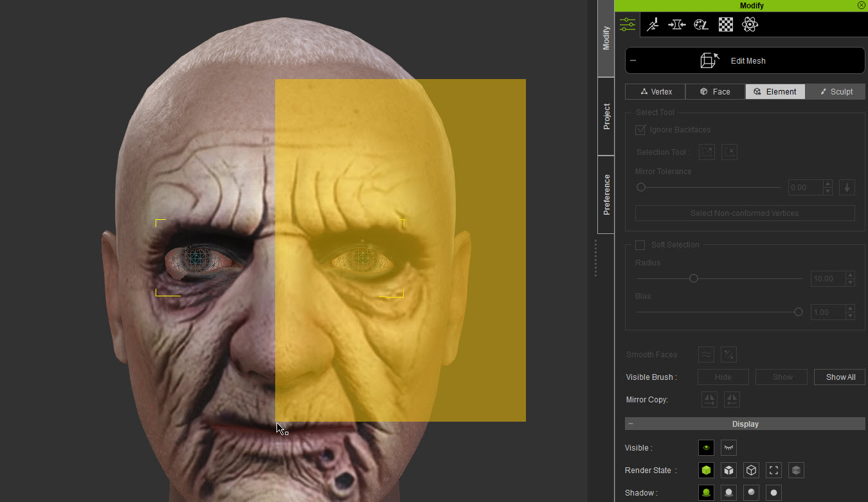Increase Mirror Tolerance value stepper up

click(x=828, y=184)
